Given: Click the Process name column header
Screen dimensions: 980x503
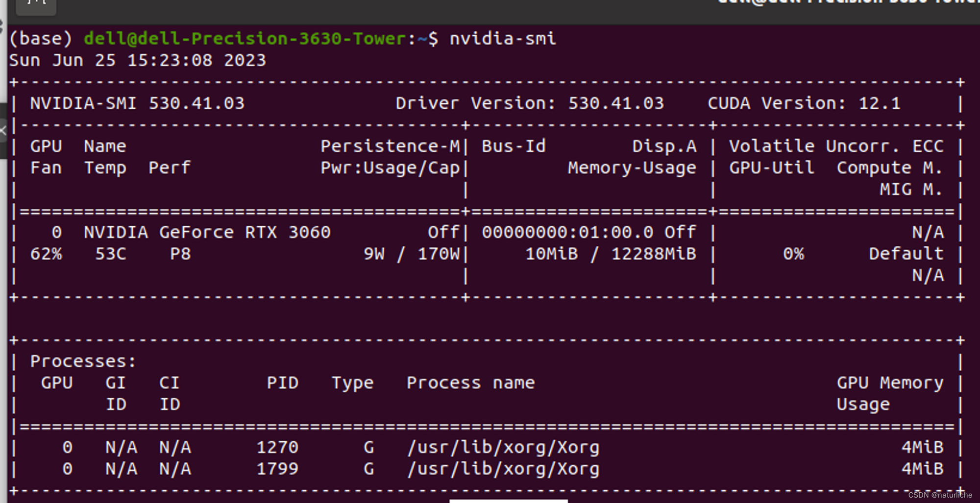Looking at the screenshot, I should tap(471, 383).
